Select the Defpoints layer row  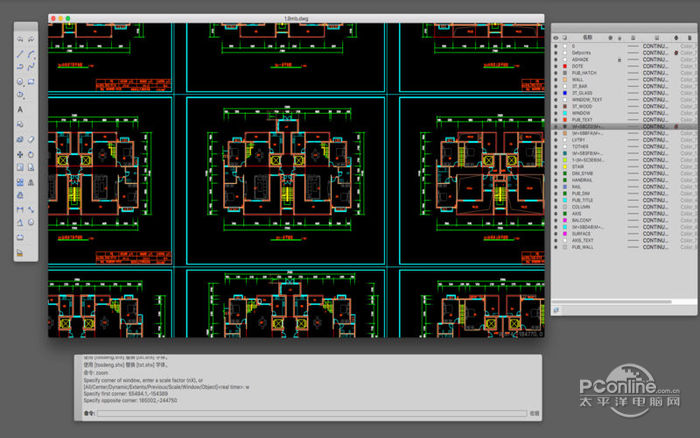click(x=624, y=53)
